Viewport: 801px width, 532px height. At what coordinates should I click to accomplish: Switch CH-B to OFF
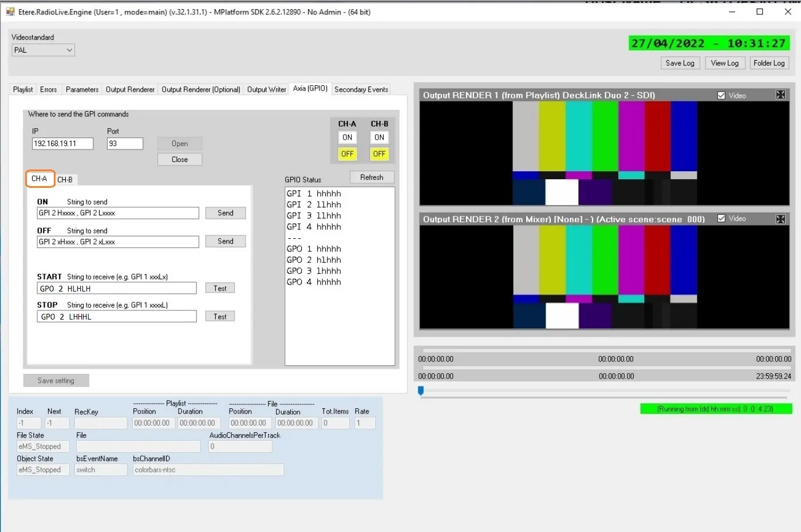[x=379, y=154]
